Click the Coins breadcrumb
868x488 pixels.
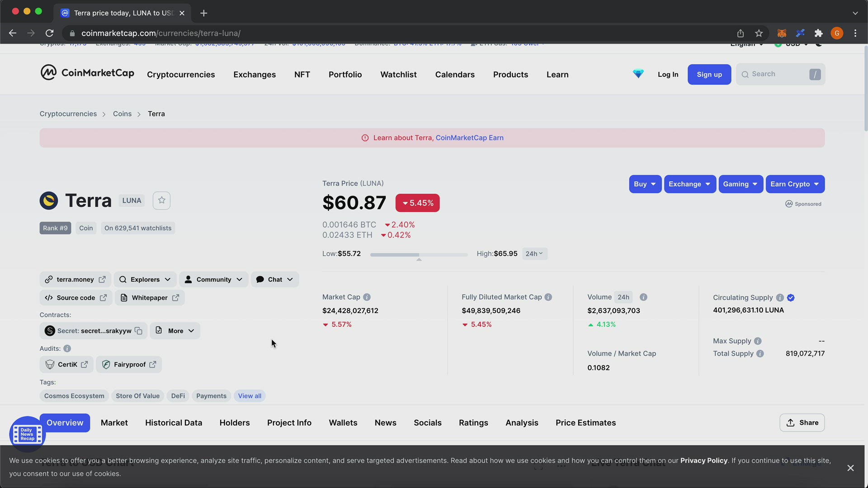tap(122, 114)
